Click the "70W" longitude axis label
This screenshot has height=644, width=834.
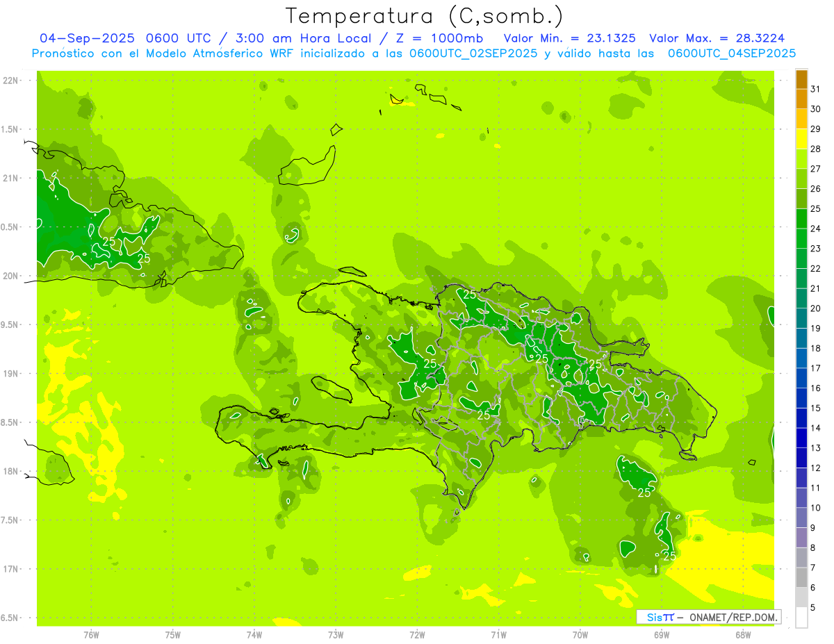pos(580,635)
